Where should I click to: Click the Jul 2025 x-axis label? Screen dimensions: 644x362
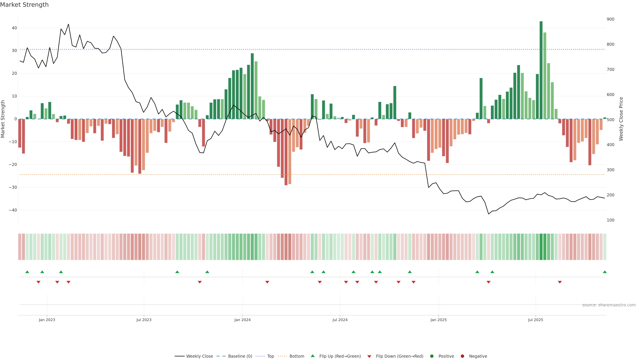[x=535, y=320]
